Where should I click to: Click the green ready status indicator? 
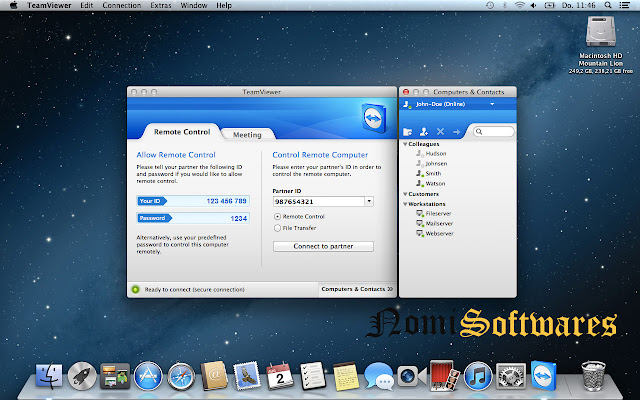pos(136,289)
